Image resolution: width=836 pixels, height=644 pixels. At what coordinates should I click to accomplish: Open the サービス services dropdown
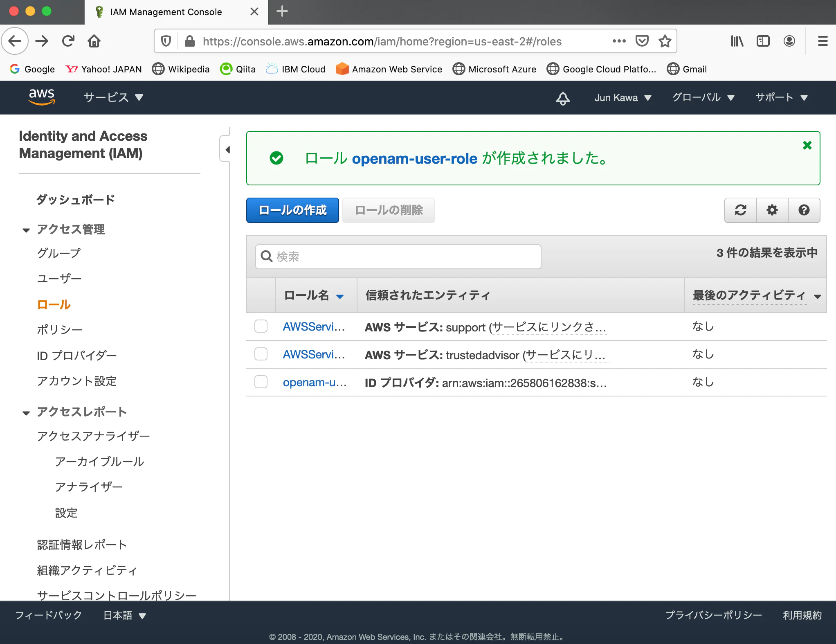(113, 97)
